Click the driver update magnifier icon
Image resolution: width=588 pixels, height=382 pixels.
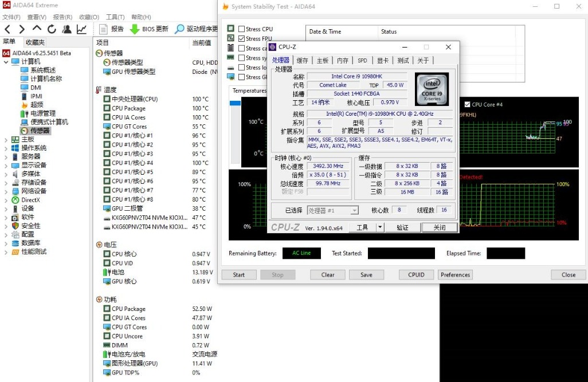click(179, 29)
